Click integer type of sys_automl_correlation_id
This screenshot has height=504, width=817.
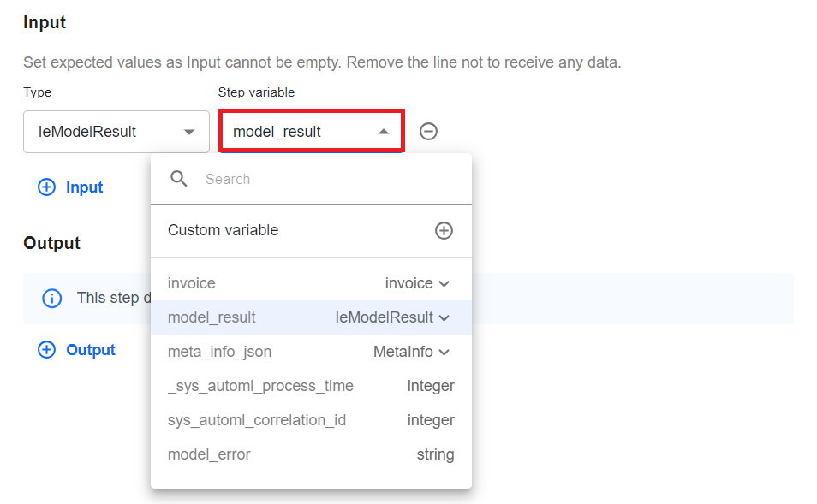point(431,420)
